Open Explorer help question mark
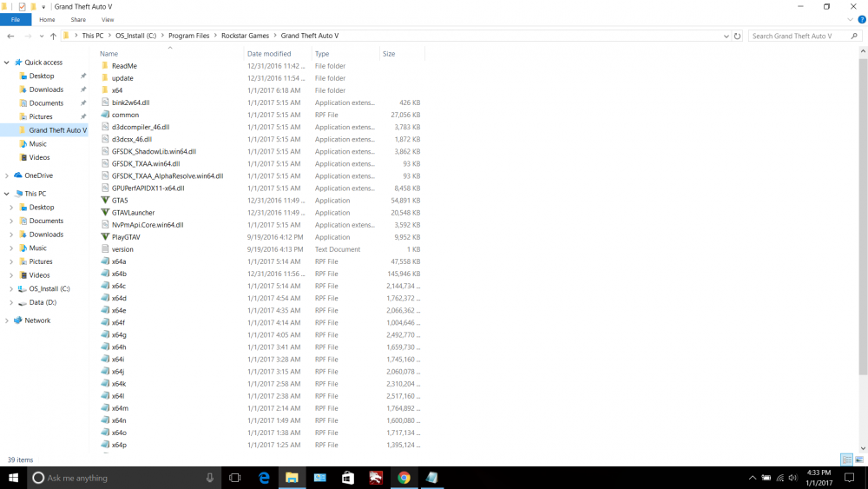Viewport: 868px width, 489px height. 862,19
